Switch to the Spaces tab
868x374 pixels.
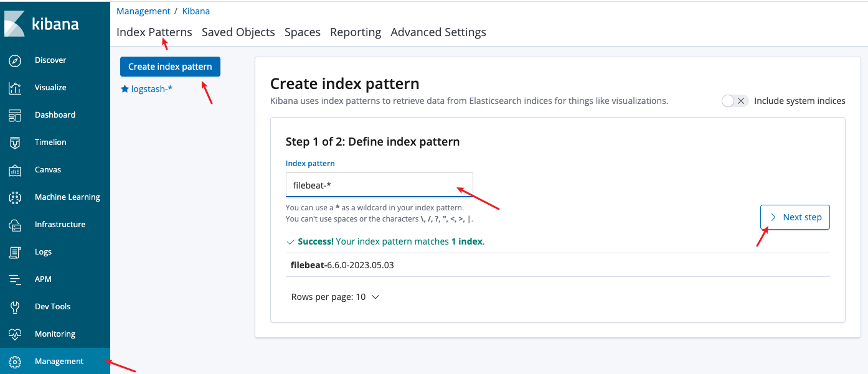click(303, 32)
